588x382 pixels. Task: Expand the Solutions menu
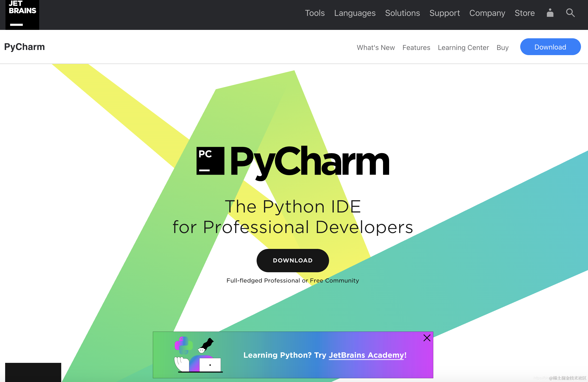tap(402, 13)
